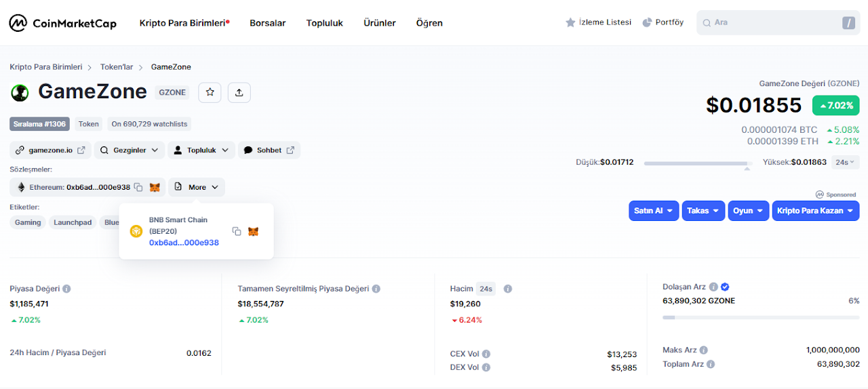Open the Topluluk menu in top navigation

coord(325,23)
